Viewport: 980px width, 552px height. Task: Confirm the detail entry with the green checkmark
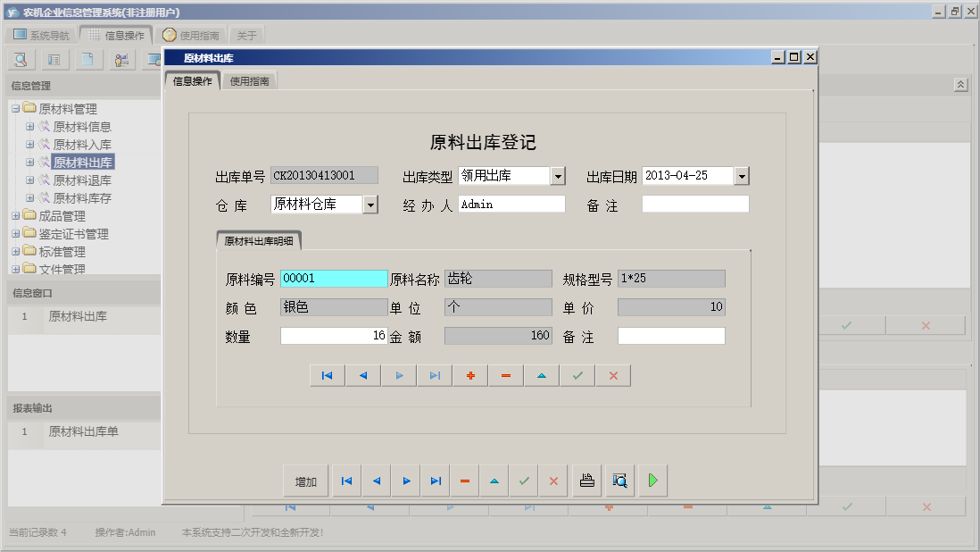point(577,375)
